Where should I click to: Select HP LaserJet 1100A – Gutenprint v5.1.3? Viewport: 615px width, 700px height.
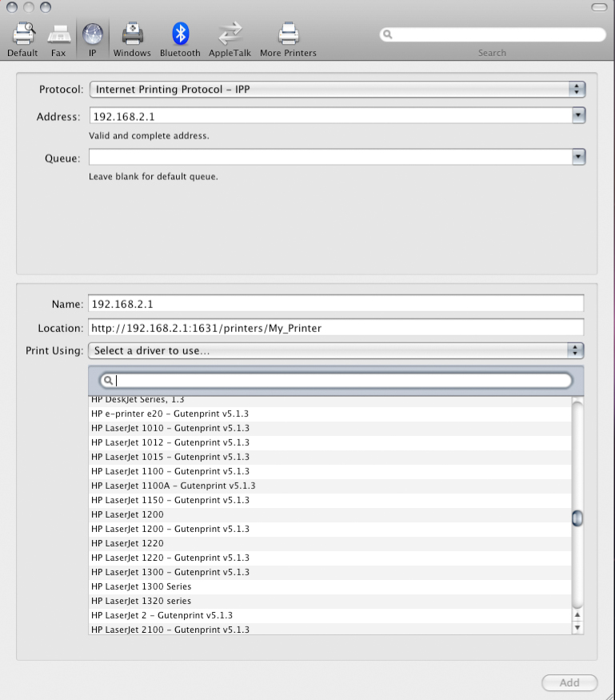tap(329, 486)
